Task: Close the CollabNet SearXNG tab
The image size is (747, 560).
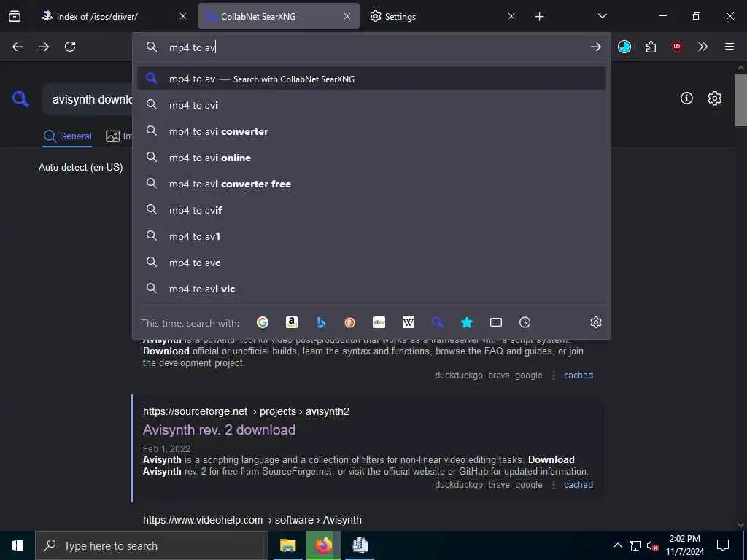Action: coord(347,16)
